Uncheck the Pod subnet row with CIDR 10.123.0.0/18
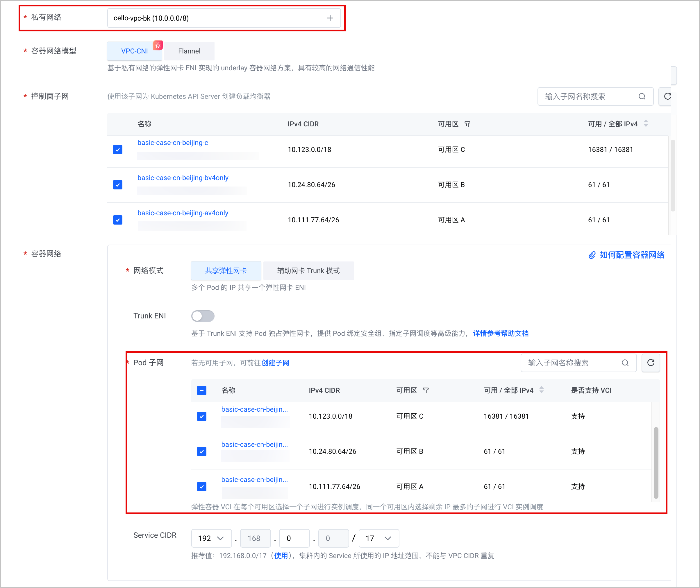700x588 pixels. click(202, 416)
